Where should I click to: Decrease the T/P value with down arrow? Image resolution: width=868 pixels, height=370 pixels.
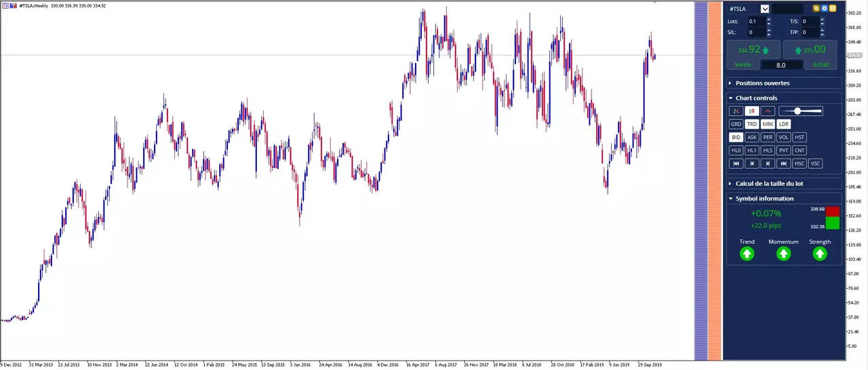[823, 35]
